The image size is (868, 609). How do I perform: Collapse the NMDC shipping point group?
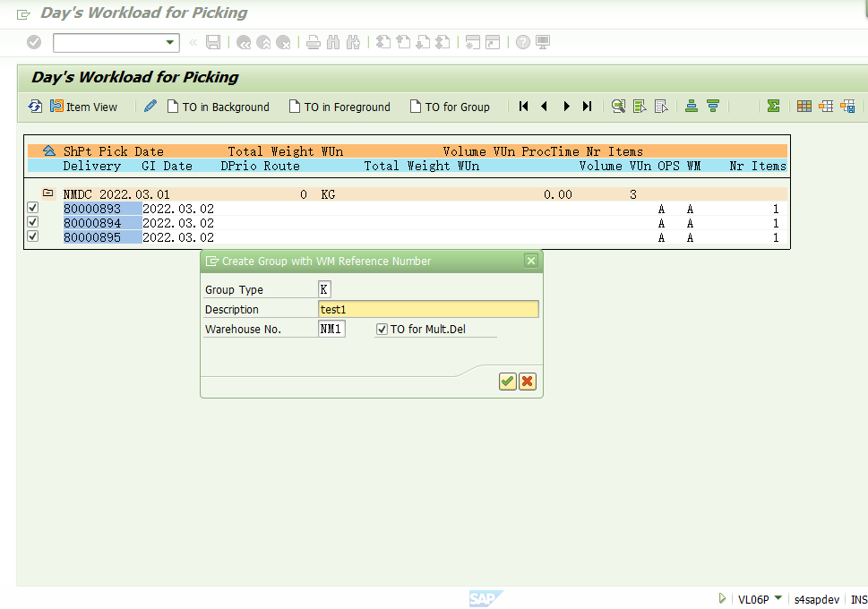[48, 192]
